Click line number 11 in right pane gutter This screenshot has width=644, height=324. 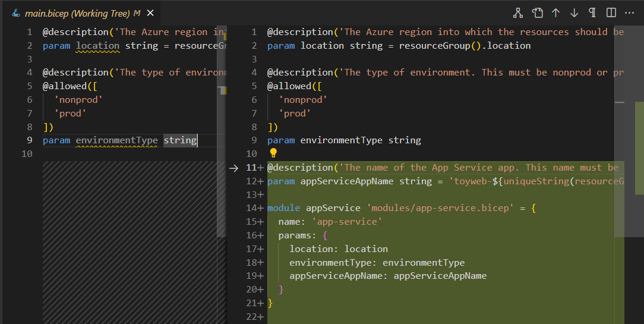coord(251,168)
